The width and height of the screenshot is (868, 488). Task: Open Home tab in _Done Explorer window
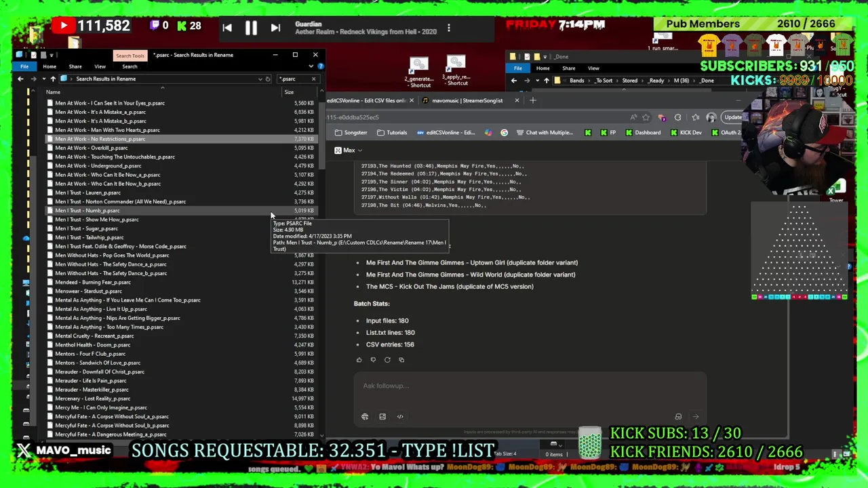pyautogui.click(x=542, y=68)
